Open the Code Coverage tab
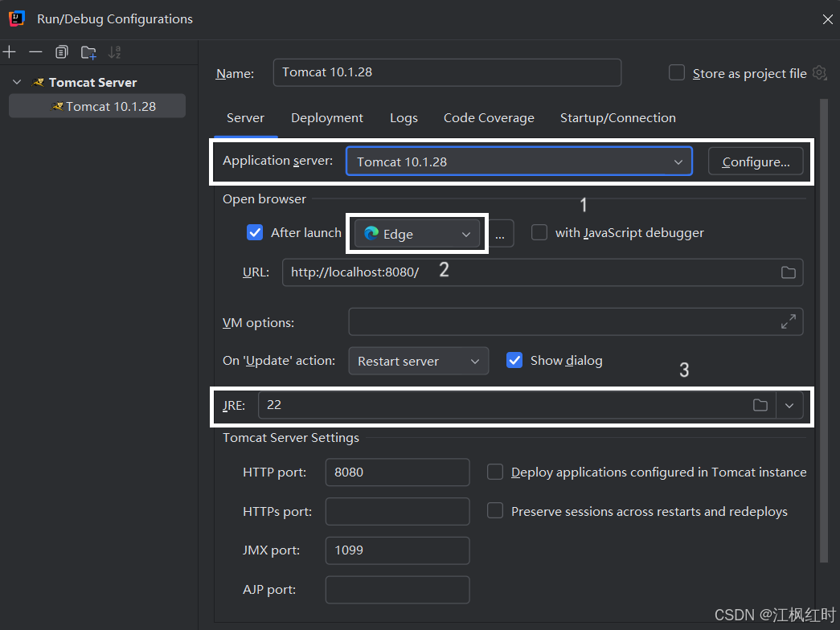 (489, 118)
